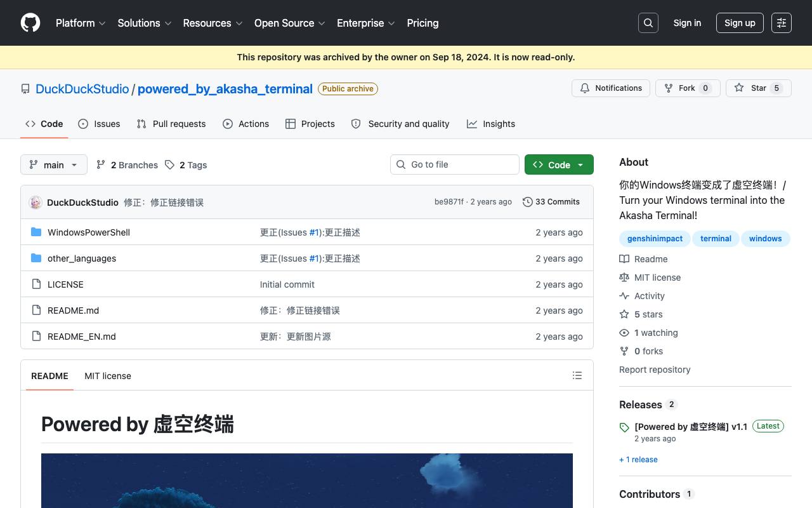Open the README outline list icon
812x508 pixels.
click(x=577, y=375)
